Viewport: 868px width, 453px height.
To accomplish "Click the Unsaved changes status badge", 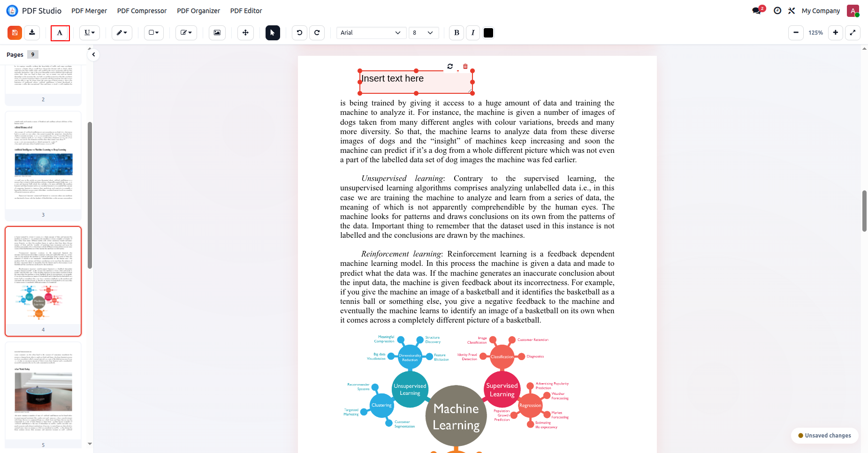I will coord(824,436).
